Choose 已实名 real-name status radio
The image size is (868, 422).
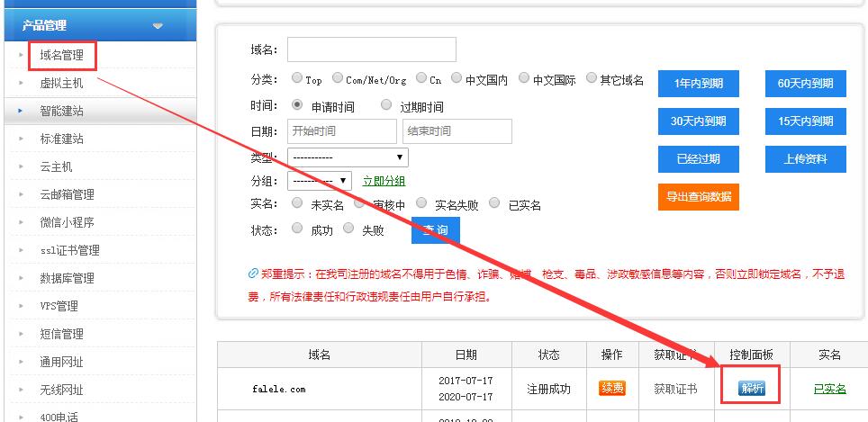(493, 204)
